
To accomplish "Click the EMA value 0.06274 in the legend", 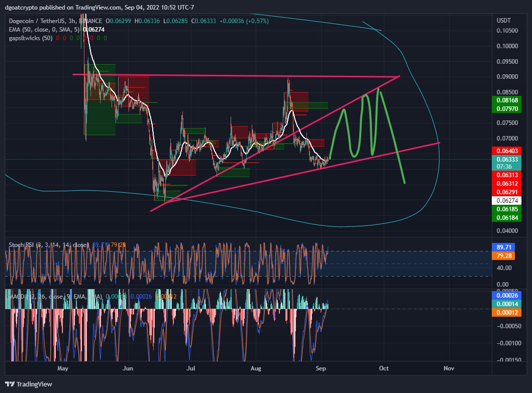I will pos(93,30).
